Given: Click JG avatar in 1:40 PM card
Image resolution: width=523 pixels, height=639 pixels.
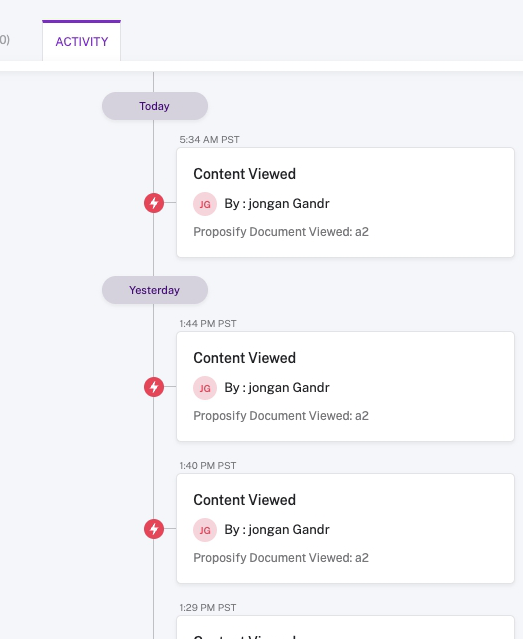Looking at the screenshot, I should (x=205, y=530).
